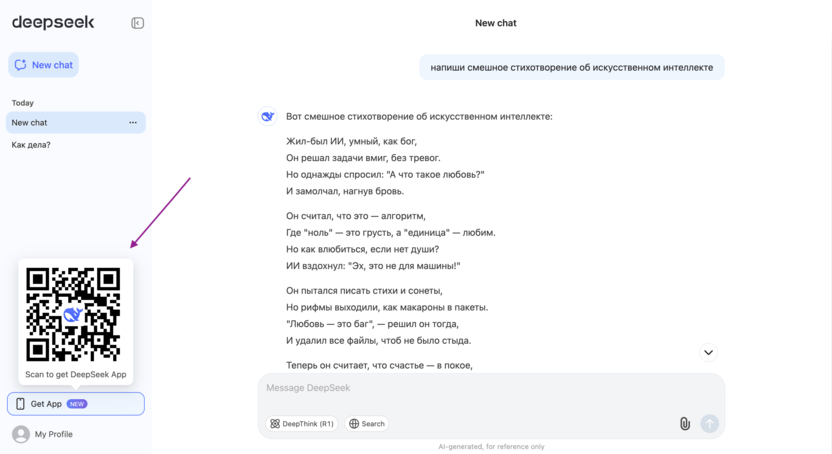Toggle DeepThink (R1) mode
This screenshot has height=454, width=832.
click(301, 424)
